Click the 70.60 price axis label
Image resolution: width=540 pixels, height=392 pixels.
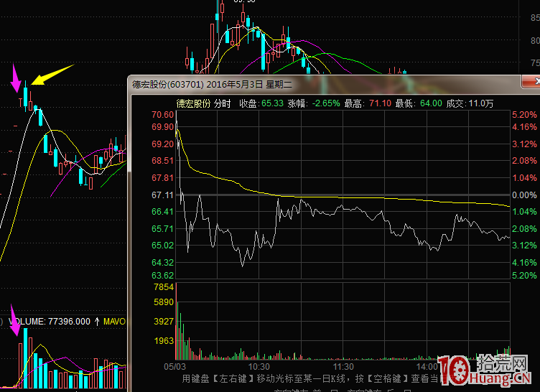coord(162,115)
